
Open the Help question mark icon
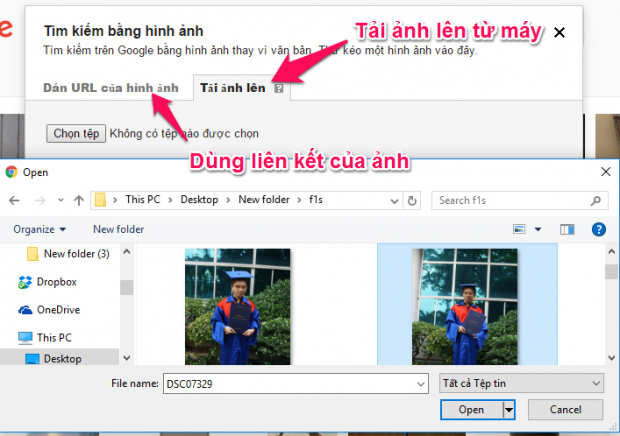tap(598, 229)
